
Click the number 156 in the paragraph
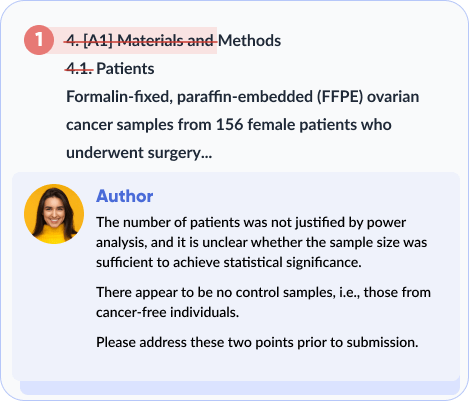pos(229,125)
